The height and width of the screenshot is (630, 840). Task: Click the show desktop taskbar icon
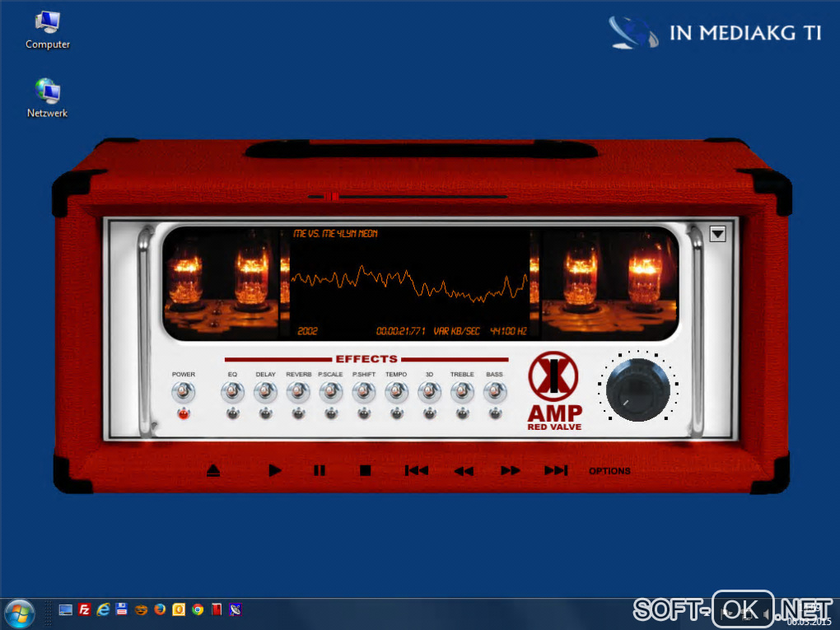pyautogui.click(x=65, y=609)
